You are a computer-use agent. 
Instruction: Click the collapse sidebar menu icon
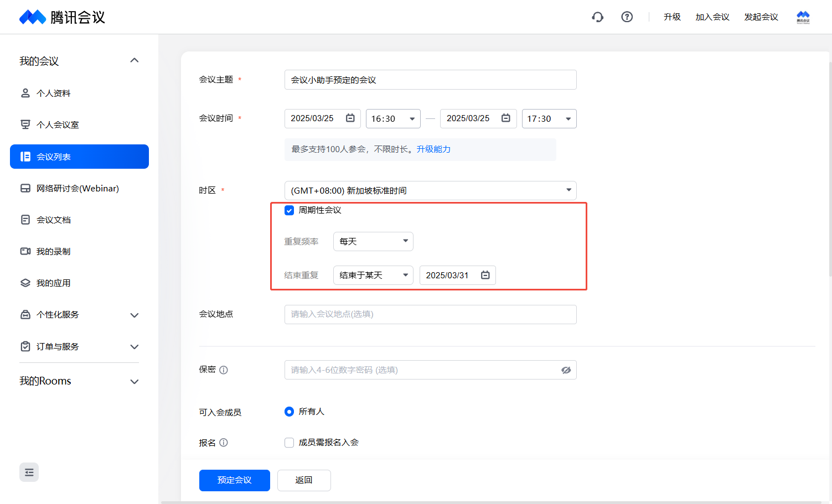[x=29, y=472]
